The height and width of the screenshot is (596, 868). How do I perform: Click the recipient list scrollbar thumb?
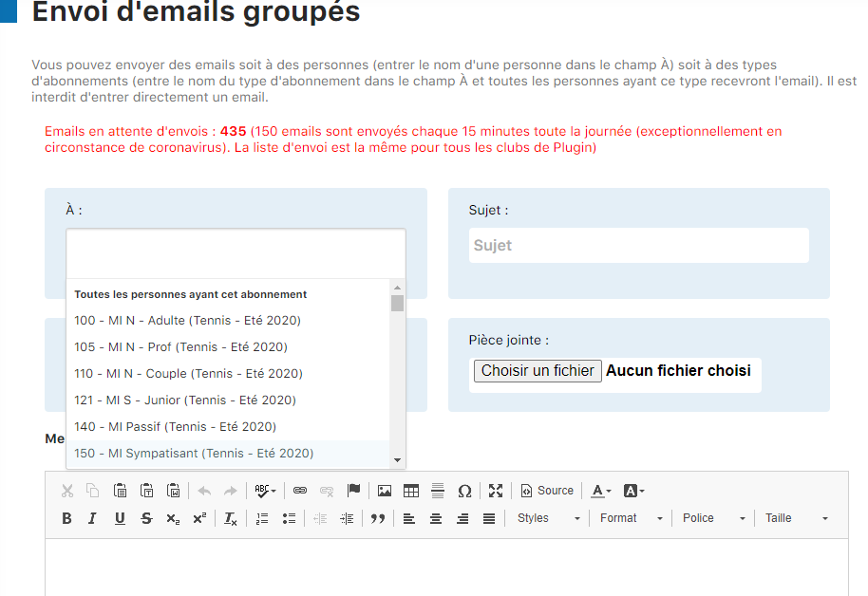[x=397, y=304]
